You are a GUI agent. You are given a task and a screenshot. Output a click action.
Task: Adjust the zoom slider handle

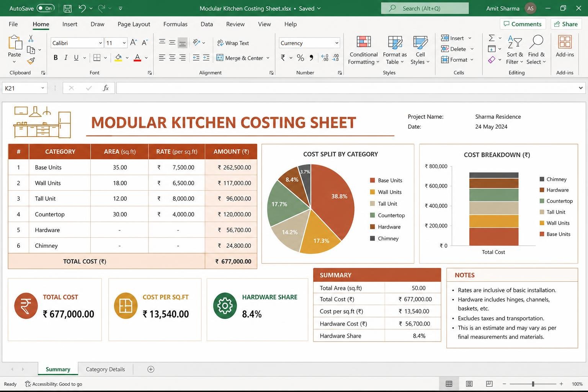pos(533,384)
